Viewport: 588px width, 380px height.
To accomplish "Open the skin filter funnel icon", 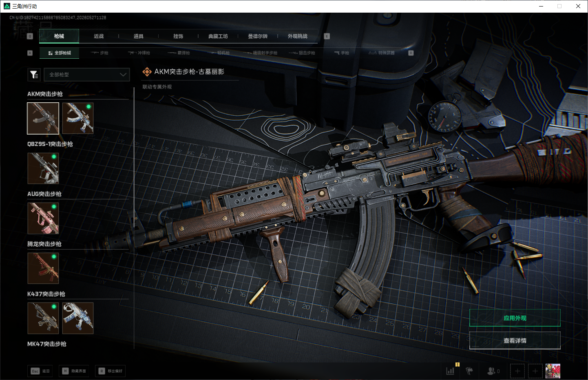I will [34, 75].
